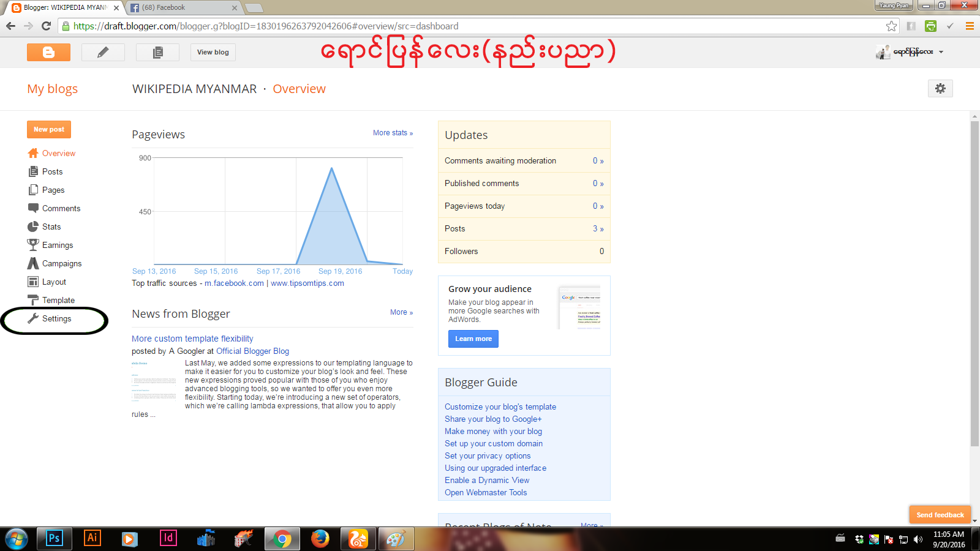Open the Windows Start button
The height and width of the screenshot is (551, 980).
point(17,539)
